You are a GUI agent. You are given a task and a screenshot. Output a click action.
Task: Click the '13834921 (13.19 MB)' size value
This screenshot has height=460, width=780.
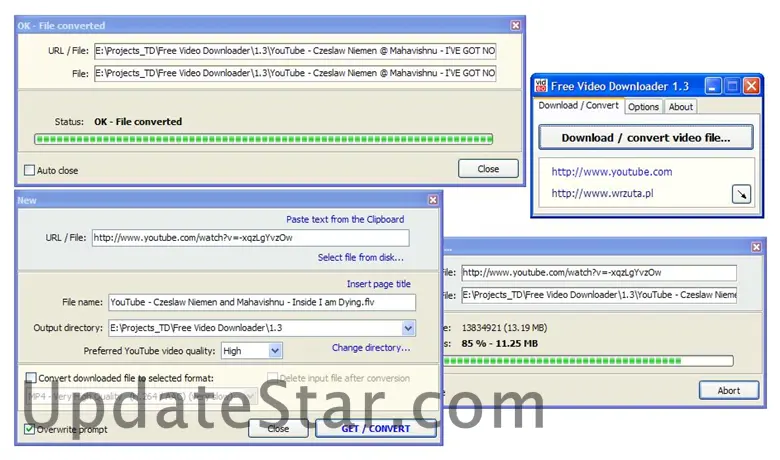coord(504,328)
